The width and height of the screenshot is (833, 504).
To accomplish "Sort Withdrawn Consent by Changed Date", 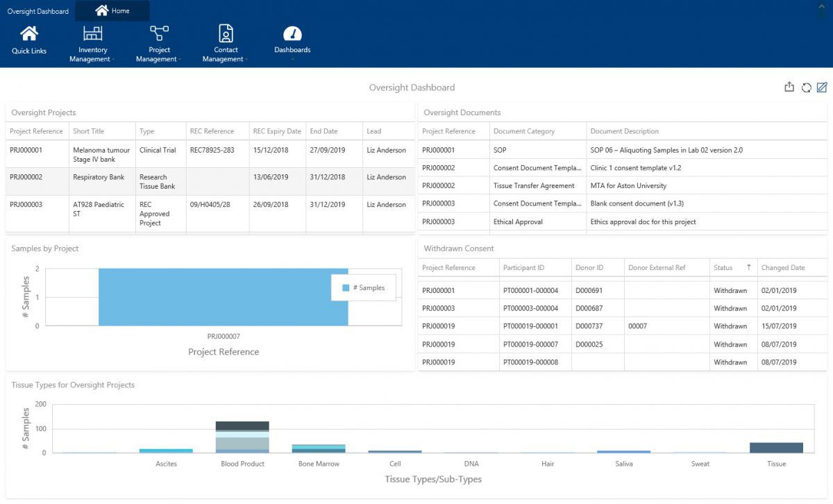I will (x=792, y=268).
